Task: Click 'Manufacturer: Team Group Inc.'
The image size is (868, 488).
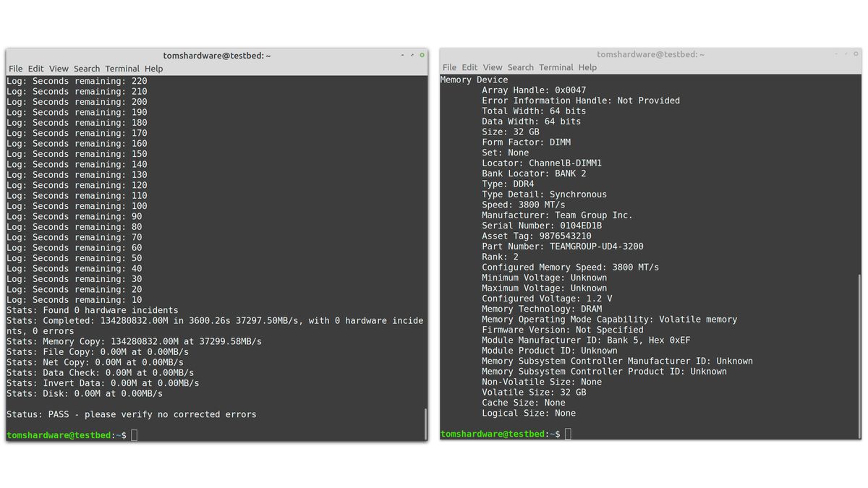Action: 558,215
